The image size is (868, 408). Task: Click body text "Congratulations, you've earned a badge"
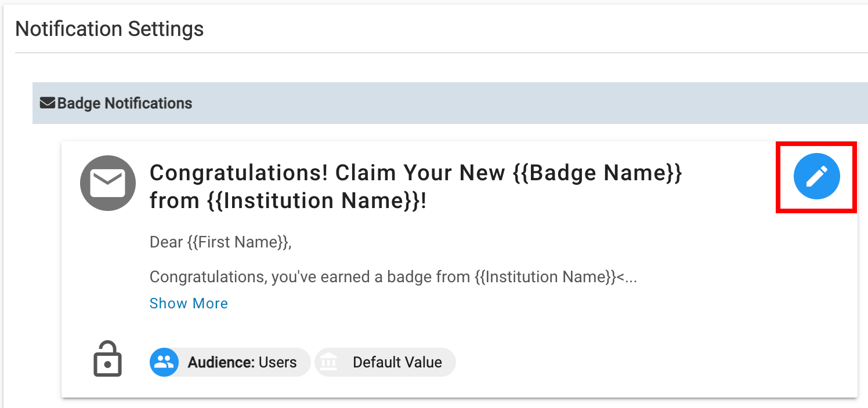pyautogui.click(x=301, y=276)
